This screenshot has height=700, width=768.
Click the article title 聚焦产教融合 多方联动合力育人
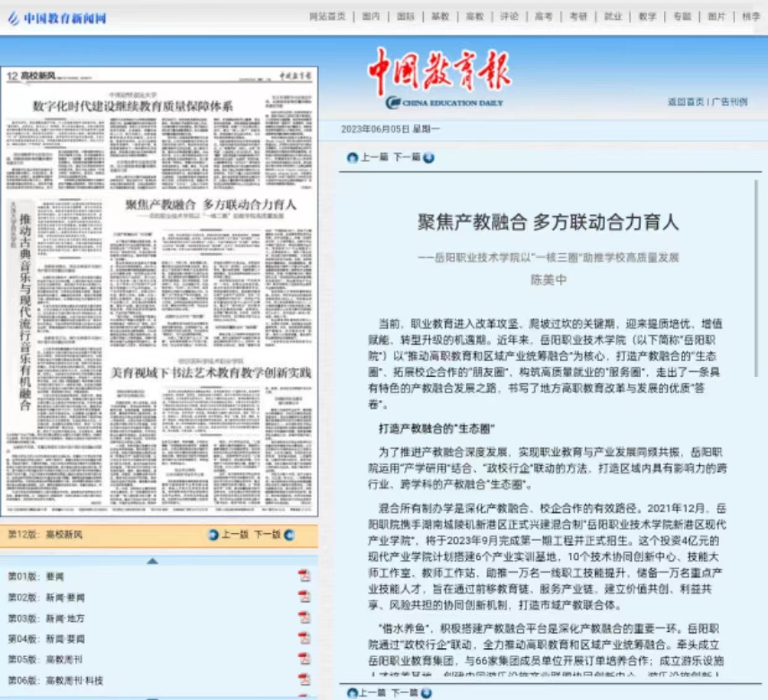548,222
